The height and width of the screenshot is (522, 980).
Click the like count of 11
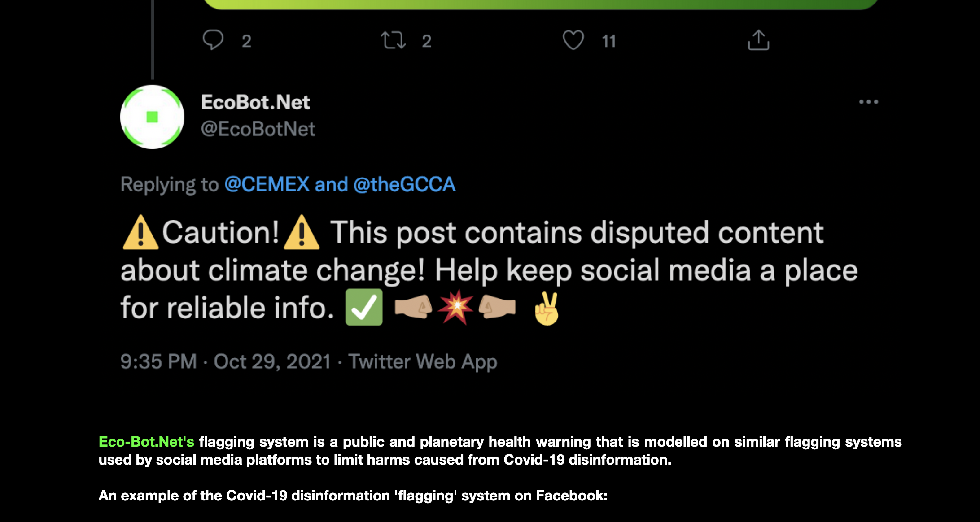pos(608,41)
